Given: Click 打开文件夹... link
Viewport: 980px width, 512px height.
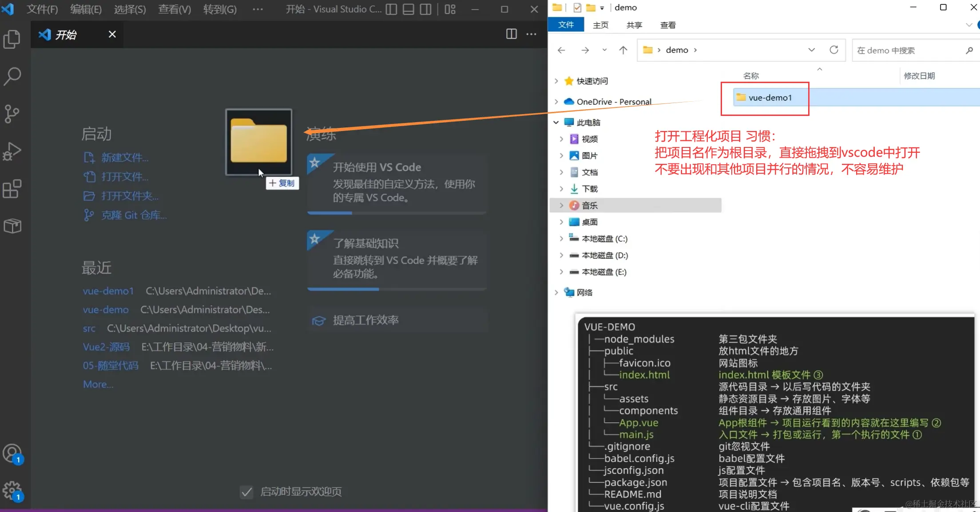Looking at the screenshot, I should 130,196.
